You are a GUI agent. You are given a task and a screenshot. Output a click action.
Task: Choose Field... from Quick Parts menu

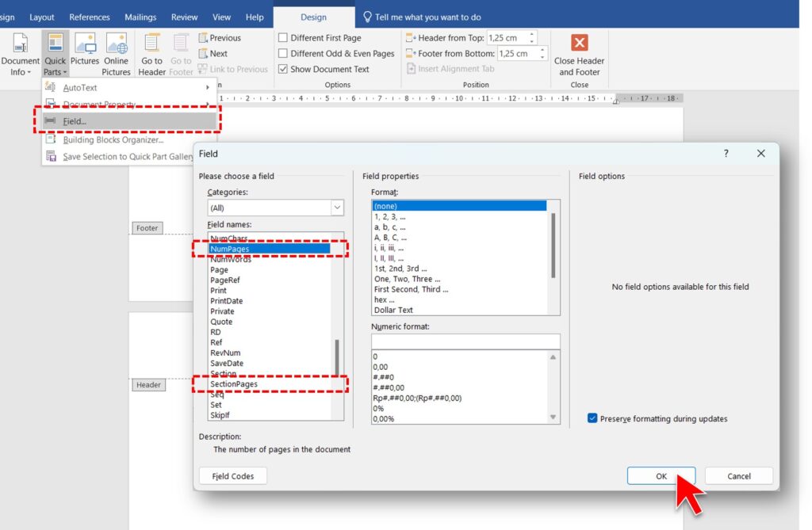[x=75, y=121]
